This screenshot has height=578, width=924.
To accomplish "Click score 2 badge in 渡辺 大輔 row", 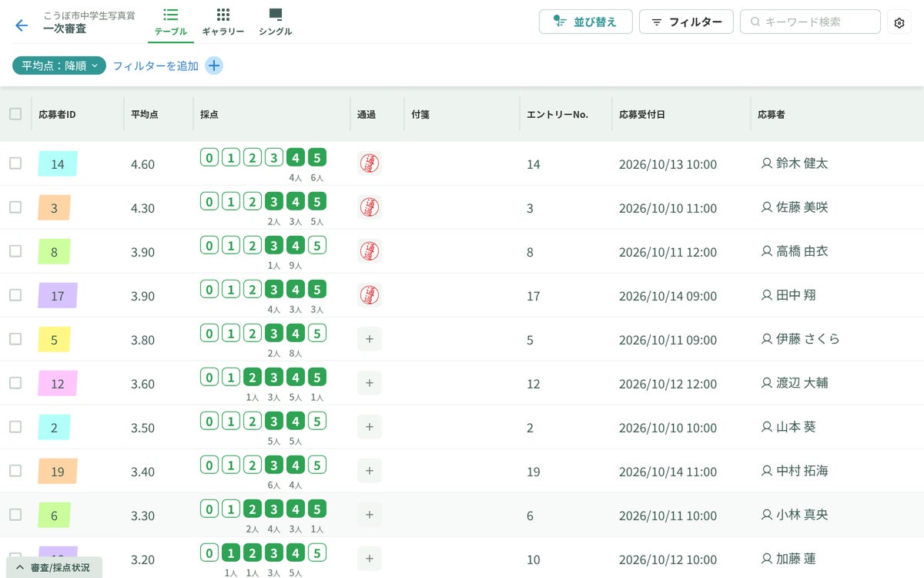I will (253, 378).
